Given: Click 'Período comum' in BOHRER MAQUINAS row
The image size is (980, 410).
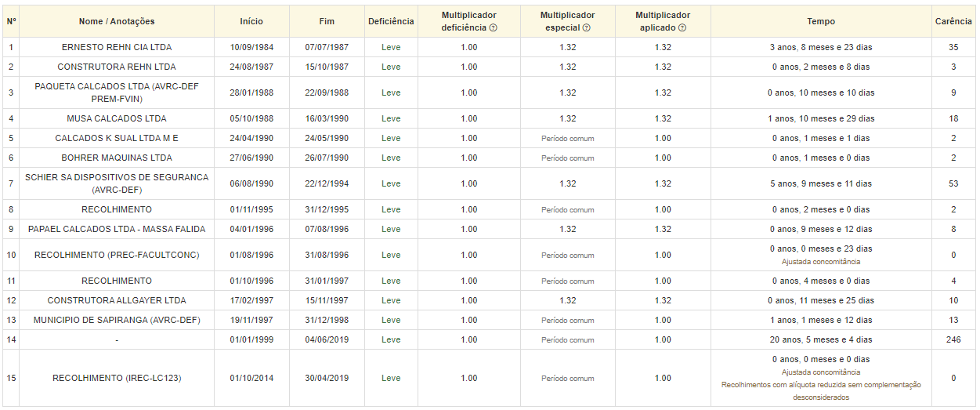Looking at the screenshot, I should point(568,158).
